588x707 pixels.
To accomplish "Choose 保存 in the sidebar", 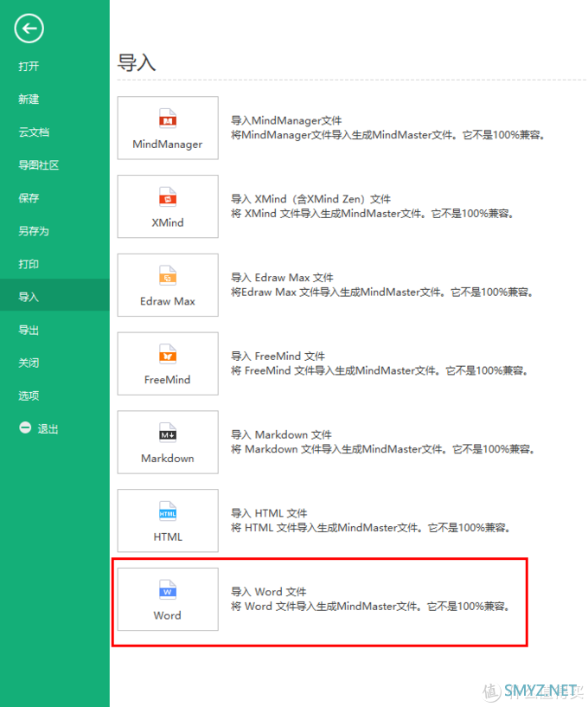I will [29, 198].
